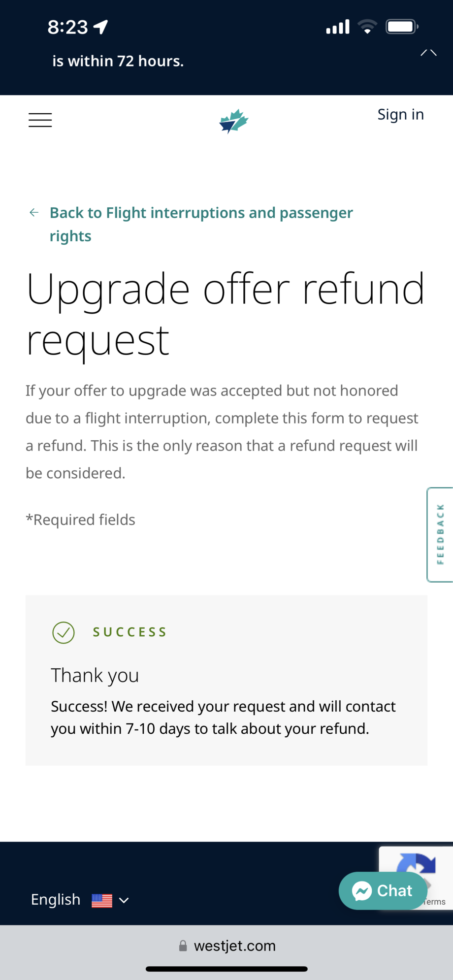Tap the westjet.com address bar

coord(234,946)
